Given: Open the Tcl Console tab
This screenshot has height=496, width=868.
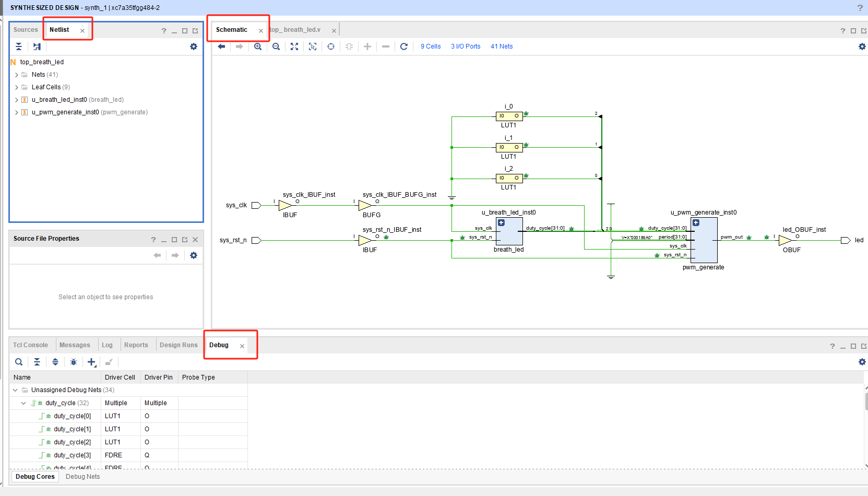Looking at the screenshot, I should click(30, 345).
